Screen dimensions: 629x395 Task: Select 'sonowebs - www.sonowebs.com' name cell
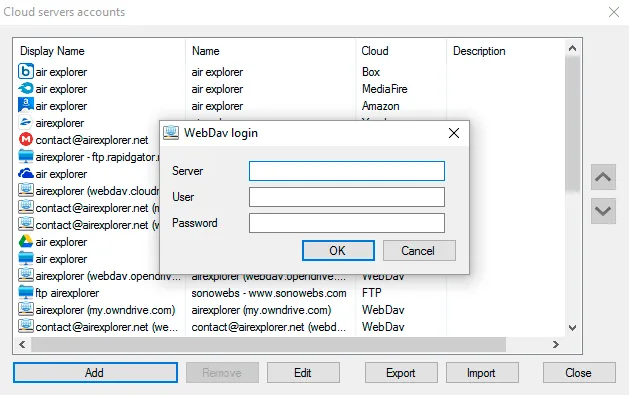click(269, 293)
